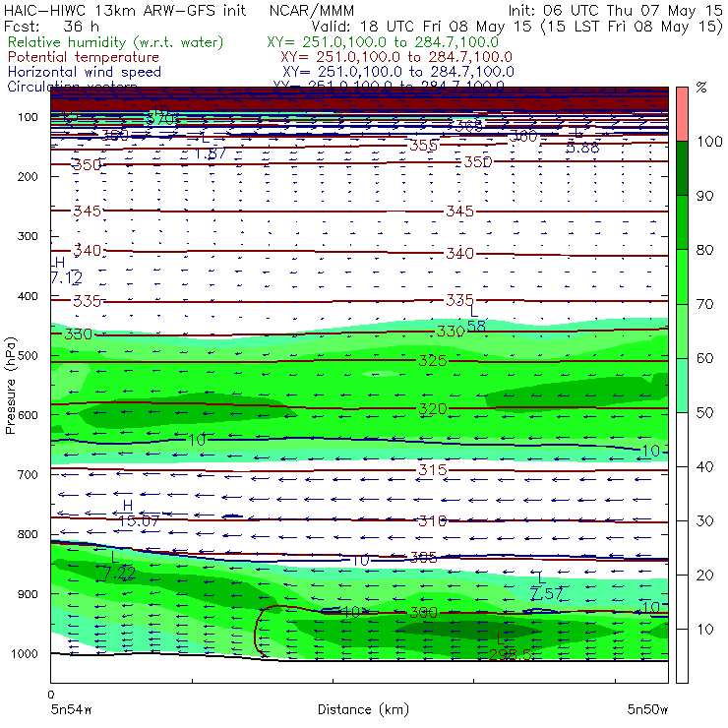Click the 'NCAR/MMM' header text
728x728 pixels.
pos(312,11)
